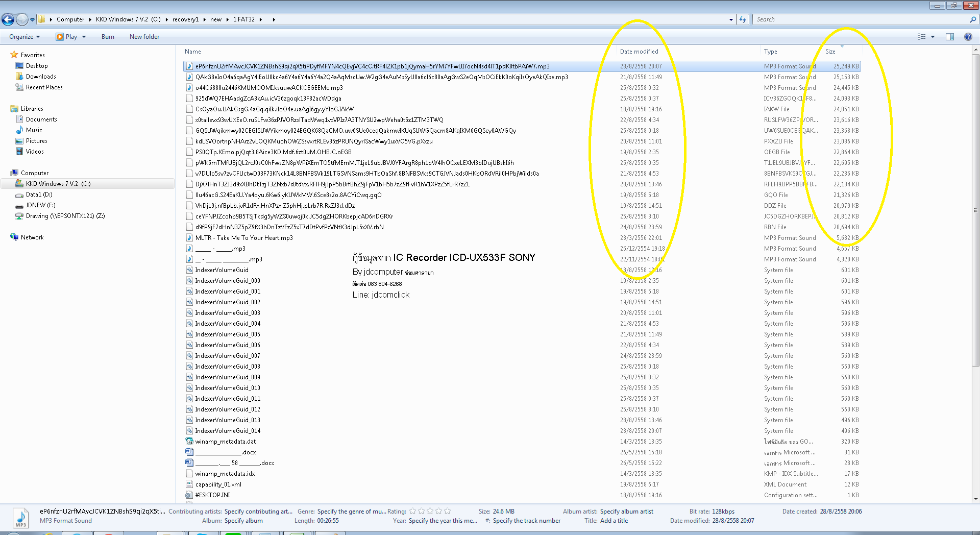The width and height of the screenshot is (980, 535).
Task: Click the vertical scrollbar up arrow
Action: point(976,50)
